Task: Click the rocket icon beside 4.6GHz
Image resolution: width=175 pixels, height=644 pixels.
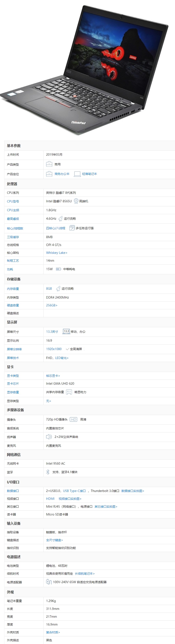Action: click(x=60, y=219)
